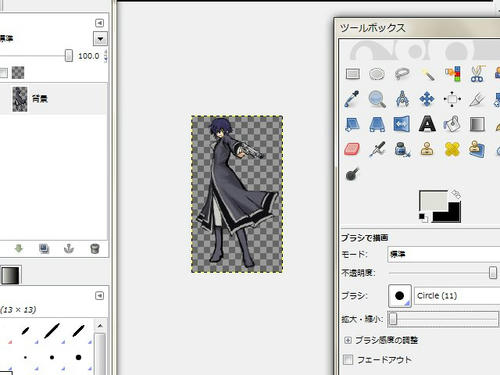Toggle the layer lock checkbox
500x375 pixels.
tap(4, 73)
